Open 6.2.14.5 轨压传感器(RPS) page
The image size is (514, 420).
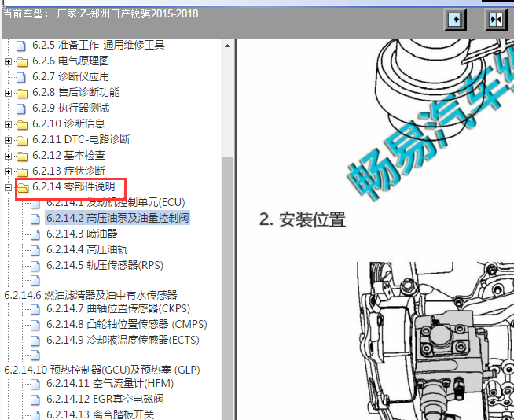click(105, 266)
